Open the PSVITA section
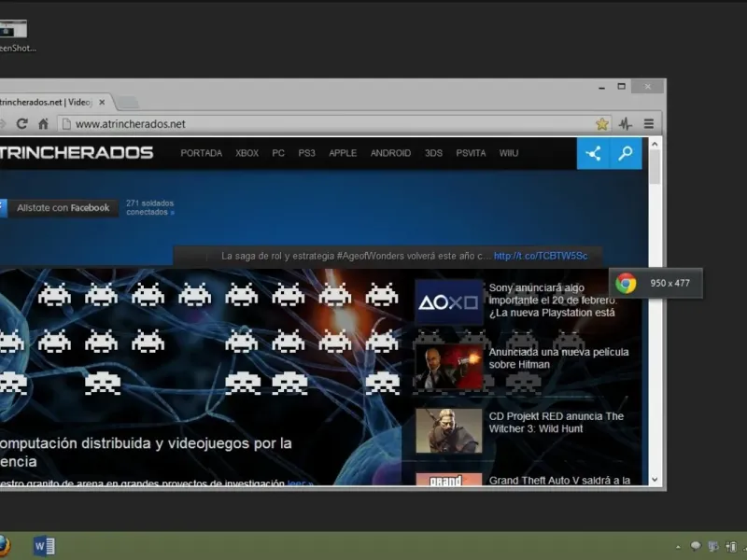The width and height of the screenshot is (747, 560). [471, 153]
